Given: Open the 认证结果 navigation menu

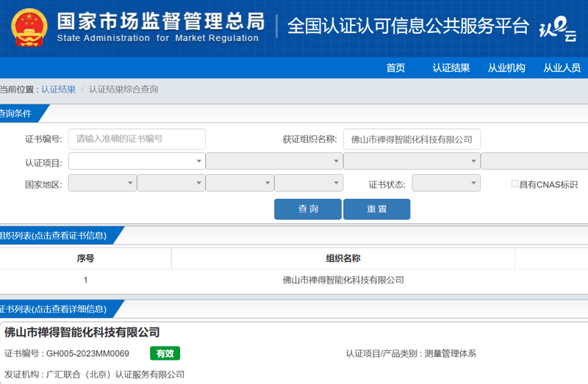Looking at the screenshot, I should (451, 68).
